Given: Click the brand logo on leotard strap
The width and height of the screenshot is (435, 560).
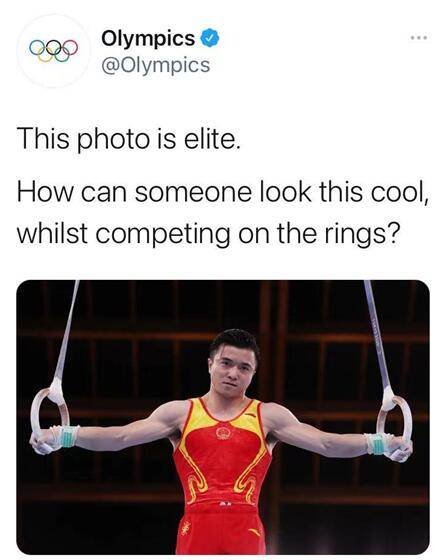Looking at the screenshot, I should (x=251, y=415).
